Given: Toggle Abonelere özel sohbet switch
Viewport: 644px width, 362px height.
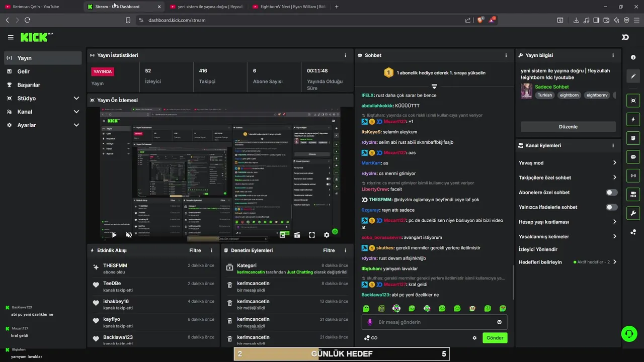Looking at the screenshot, I should (611, 193).
